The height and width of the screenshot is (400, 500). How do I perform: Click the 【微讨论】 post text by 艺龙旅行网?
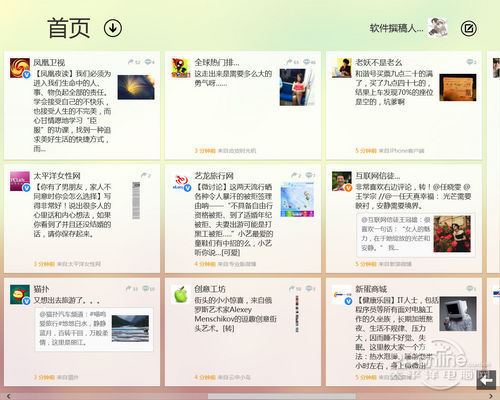point(234,219)
